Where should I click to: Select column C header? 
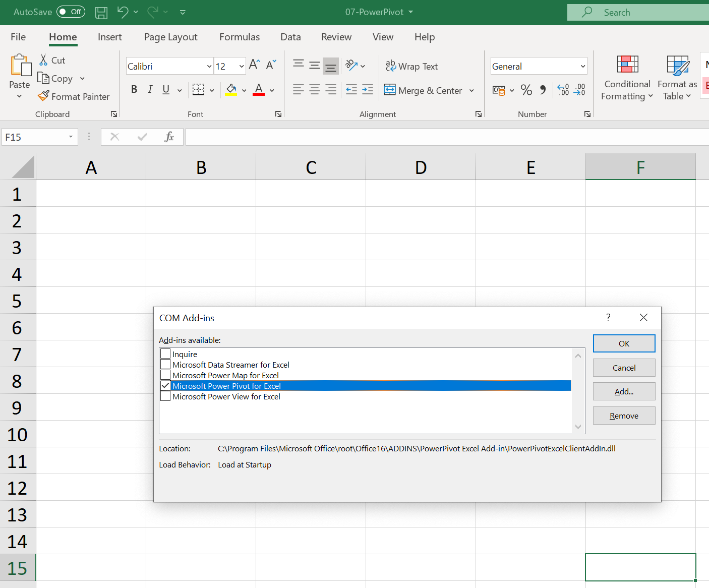click(311, 167)
